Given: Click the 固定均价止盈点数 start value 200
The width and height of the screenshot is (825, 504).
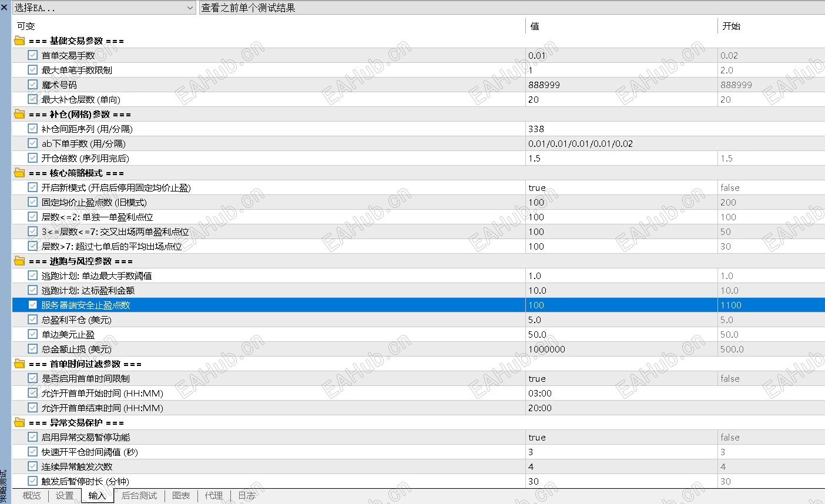Looking at the screenshot, I should [x=728, y=202].
